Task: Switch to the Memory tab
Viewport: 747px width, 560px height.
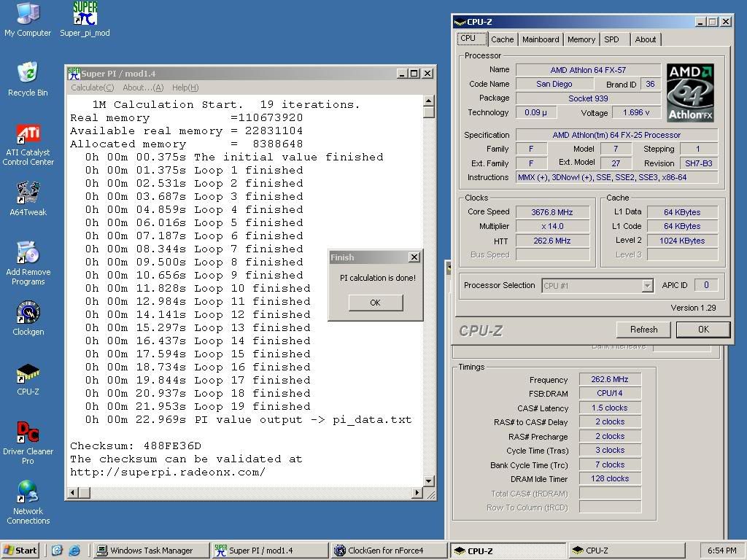Action: (581, 39)
